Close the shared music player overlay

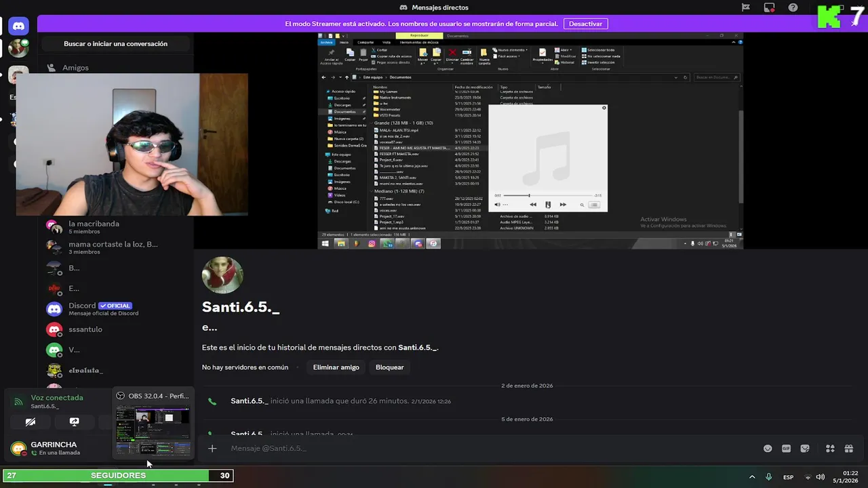[604, 108]
